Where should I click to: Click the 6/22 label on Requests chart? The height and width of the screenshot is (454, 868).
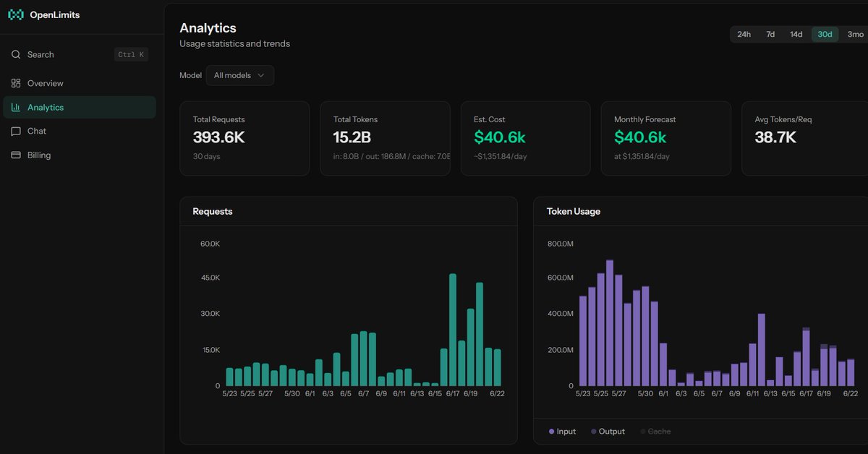tap(497, 394)
